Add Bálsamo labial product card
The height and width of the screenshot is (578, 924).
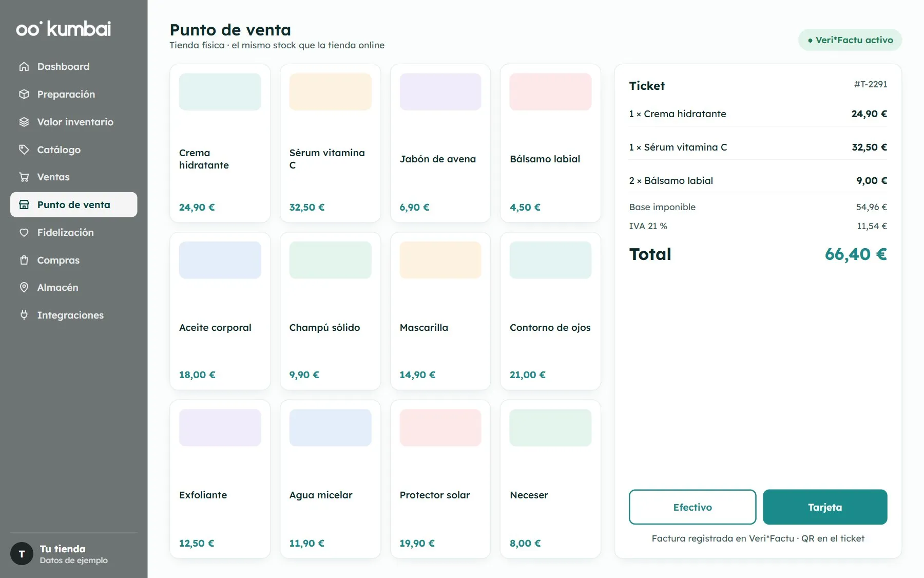click(x=550, y=143)
